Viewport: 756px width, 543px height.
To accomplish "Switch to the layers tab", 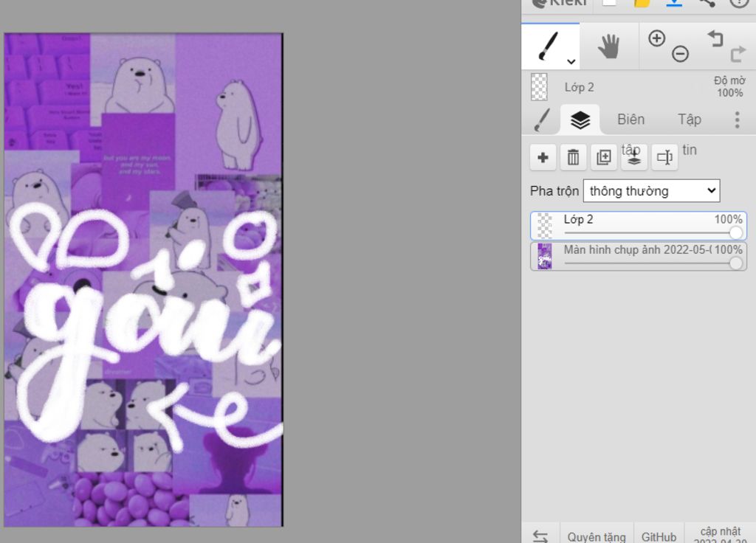I will (x=580, y=120).
